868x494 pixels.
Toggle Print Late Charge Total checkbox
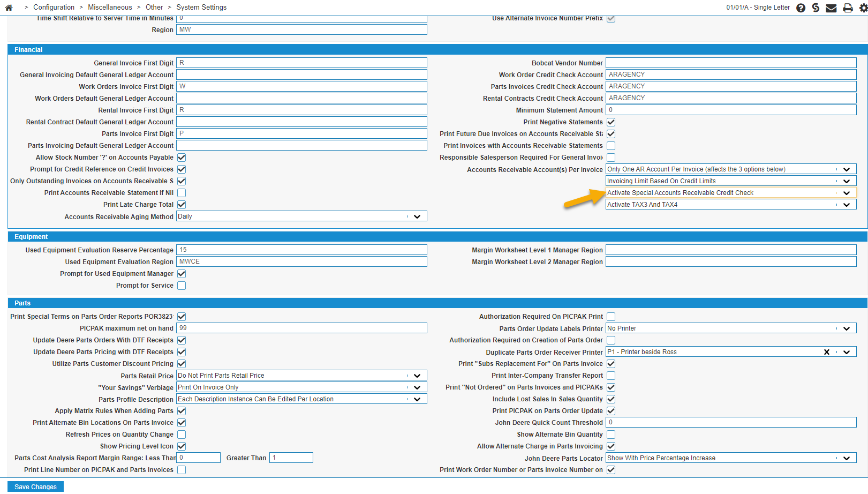tap(182, 205)
